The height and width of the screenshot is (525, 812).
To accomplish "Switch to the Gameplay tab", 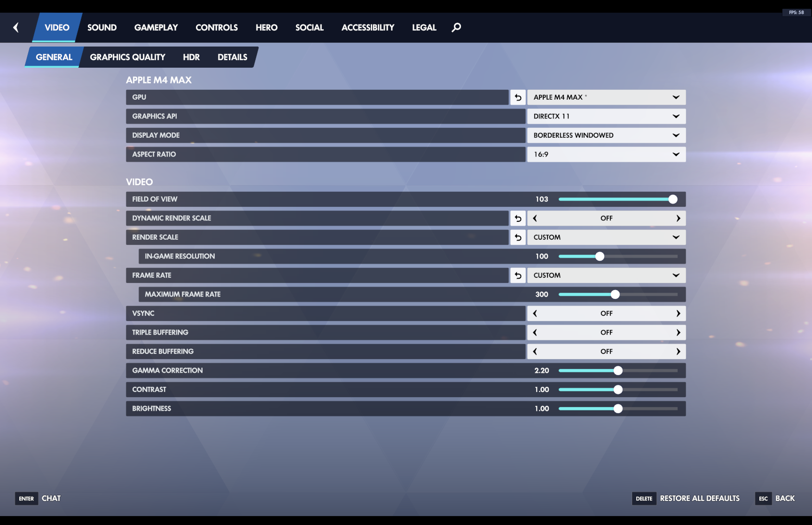I will [156, 28].
